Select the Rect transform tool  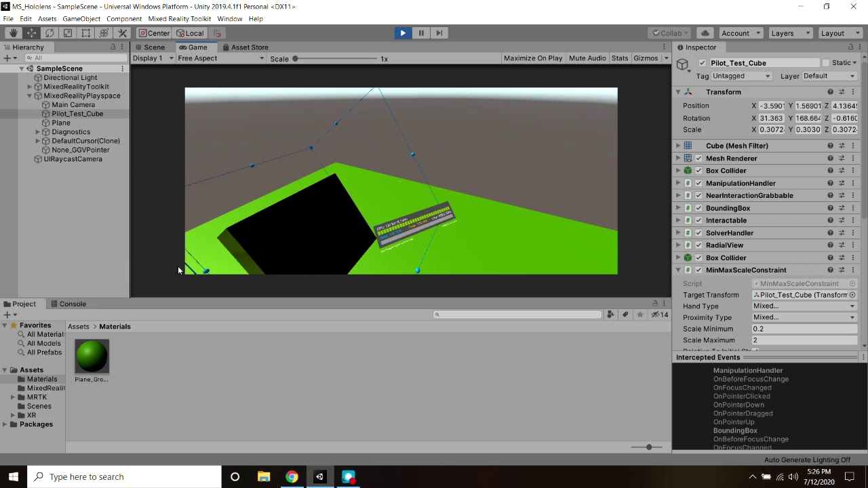click(86, 33)
